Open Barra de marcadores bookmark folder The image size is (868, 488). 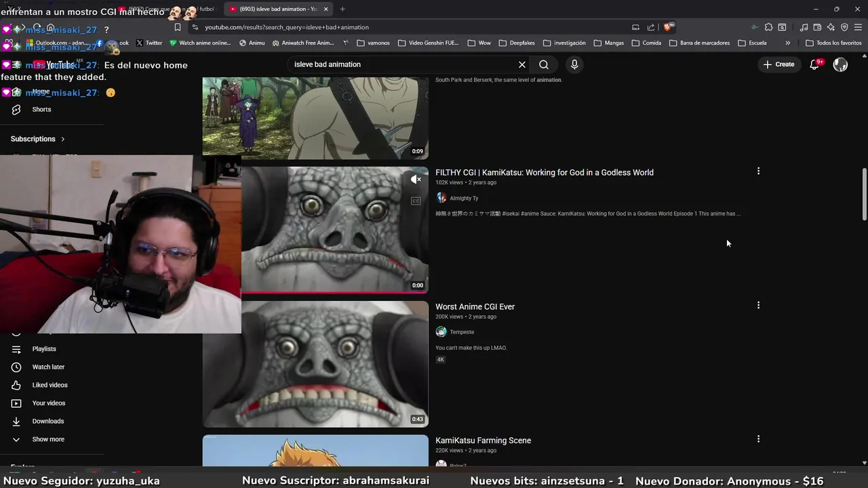[699, 43]
